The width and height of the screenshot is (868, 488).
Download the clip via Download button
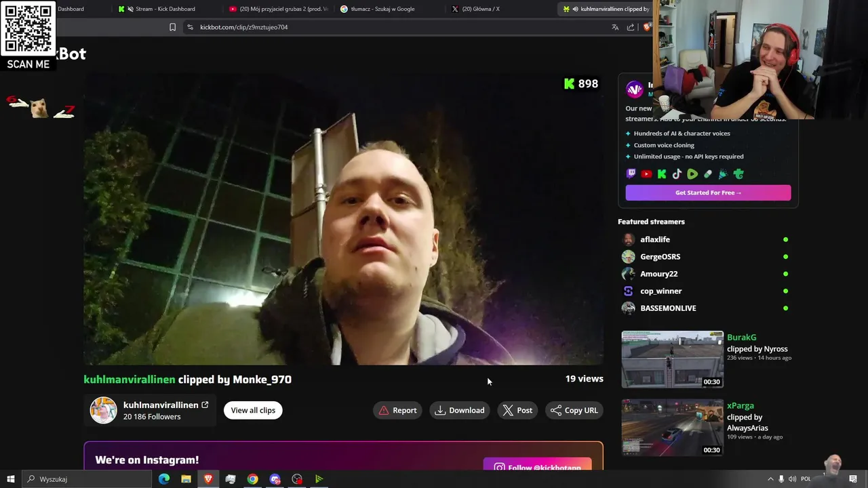(x=460, y=410)
